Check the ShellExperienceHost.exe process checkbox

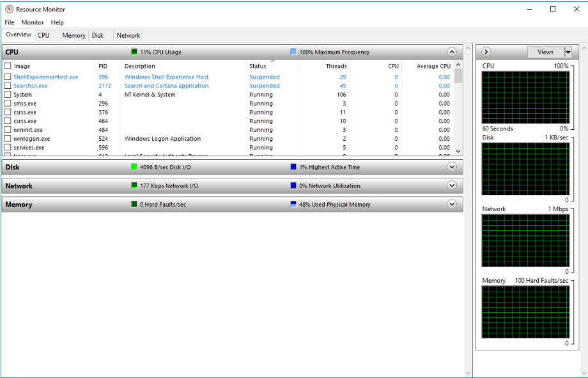[x=8, y=76]
